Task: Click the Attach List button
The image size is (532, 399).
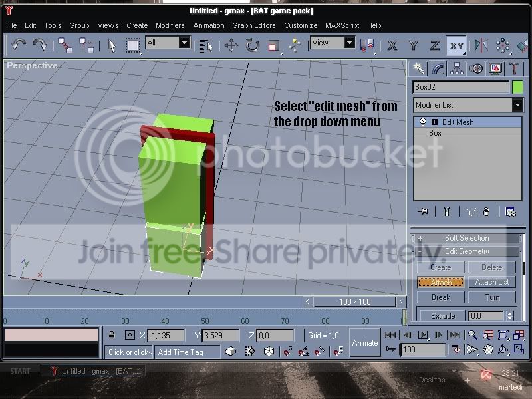Action: point(492,282)
